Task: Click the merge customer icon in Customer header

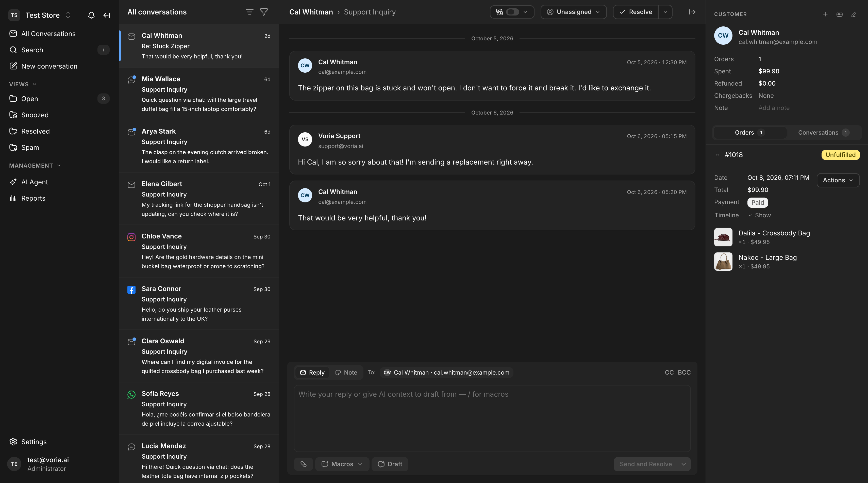Action: click(x=839, y=14)
